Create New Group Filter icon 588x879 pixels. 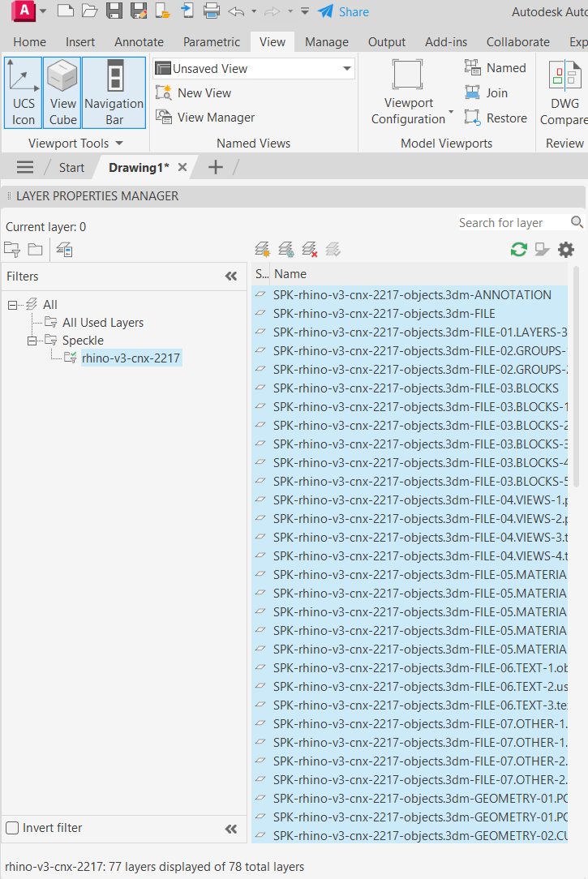point(36,250)
